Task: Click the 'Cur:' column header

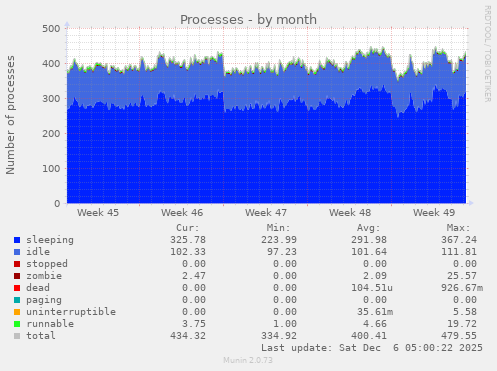Action: pyautogui.click(x=188, y=228)
